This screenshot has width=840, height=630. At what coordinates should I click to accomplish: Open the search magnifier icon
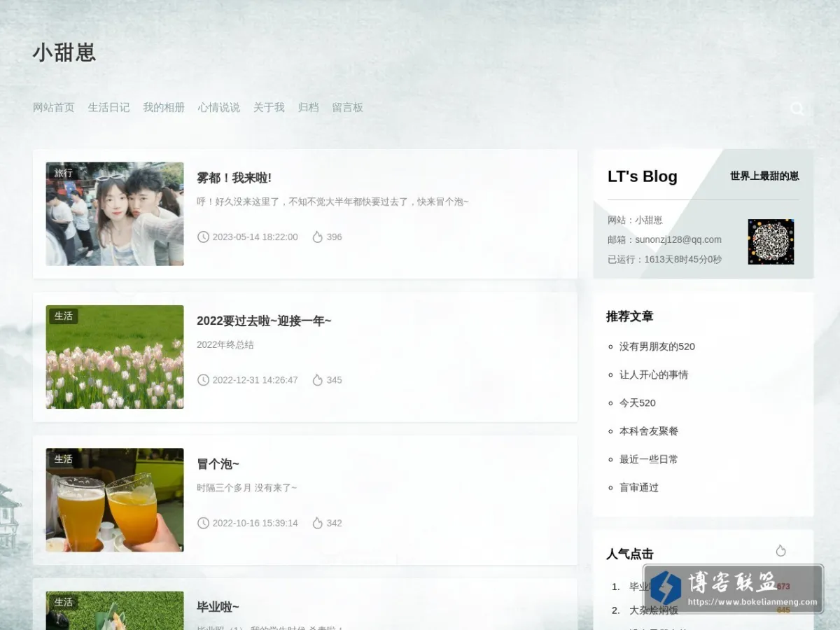tap(797, 108)
